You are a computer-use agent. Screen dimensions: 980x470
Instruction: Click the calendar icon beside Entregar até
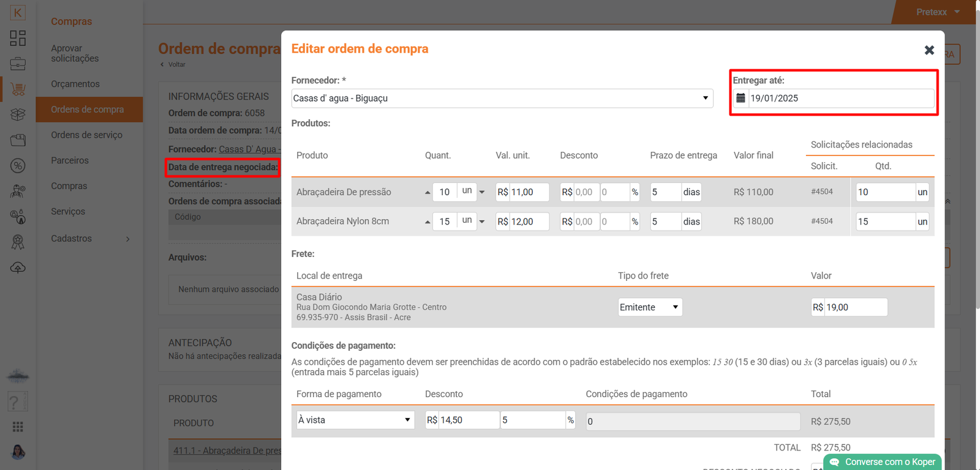click(x=741, y=98)
